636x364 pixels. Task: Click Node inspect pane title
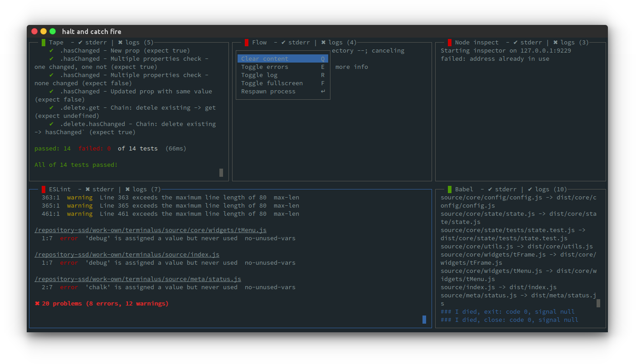tap(477, 42)
